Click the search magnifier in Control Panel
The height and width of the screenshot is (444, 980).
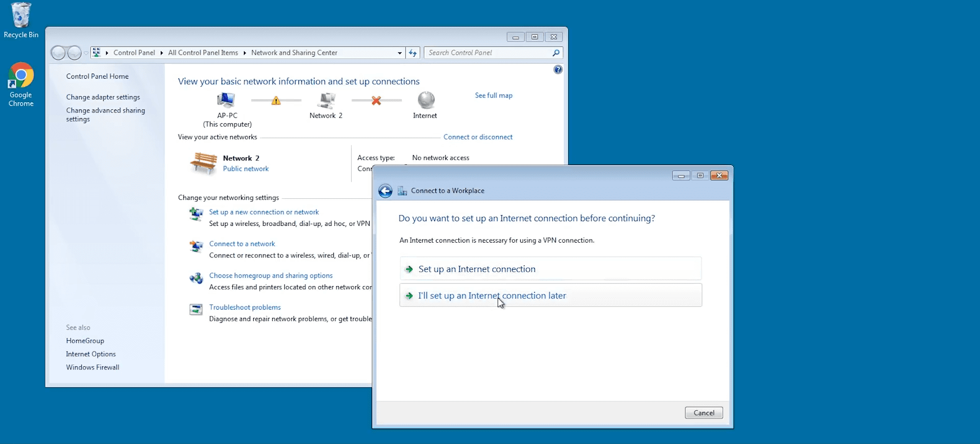pos(556,53)
